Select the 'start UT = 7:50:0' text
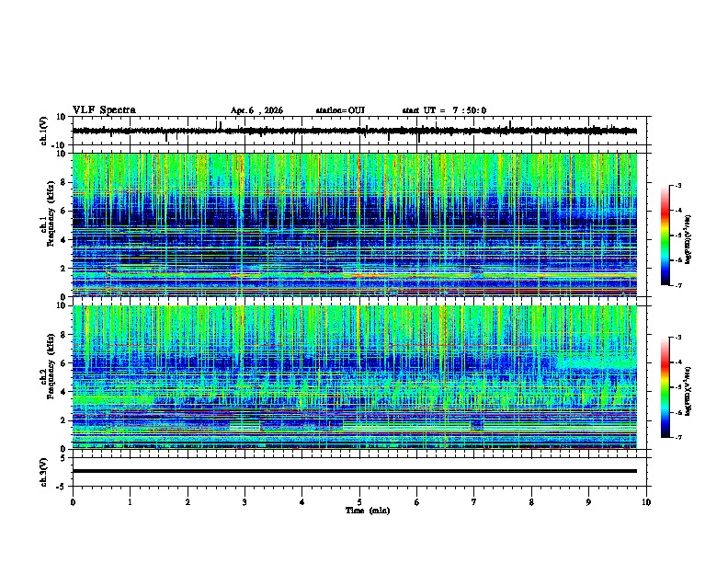The height and width of the screenshot is (563, 728). pyautogui.click(x=444, y=110)
